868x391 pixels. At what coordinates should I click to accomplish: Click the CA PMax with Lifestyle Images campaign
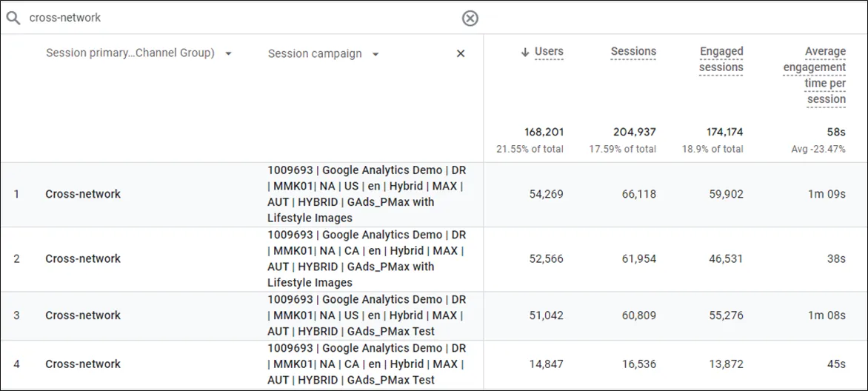pos(367,258)
